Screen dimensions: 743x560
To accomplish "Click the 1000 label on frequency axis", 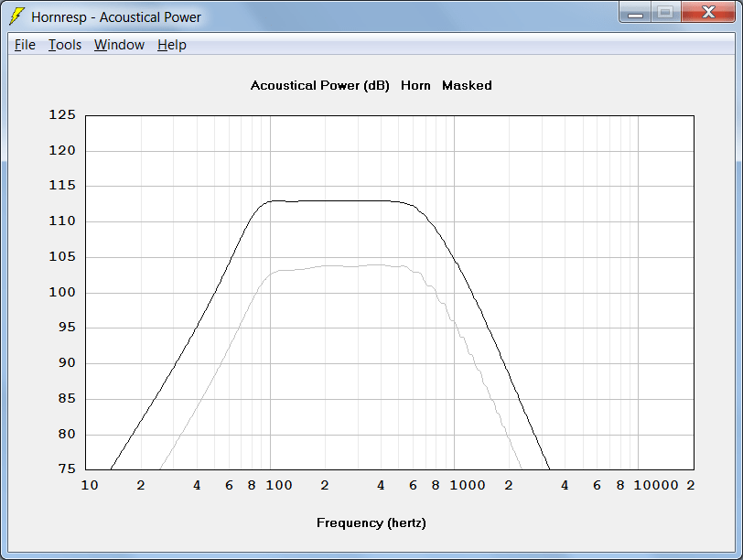I will 468,485.
